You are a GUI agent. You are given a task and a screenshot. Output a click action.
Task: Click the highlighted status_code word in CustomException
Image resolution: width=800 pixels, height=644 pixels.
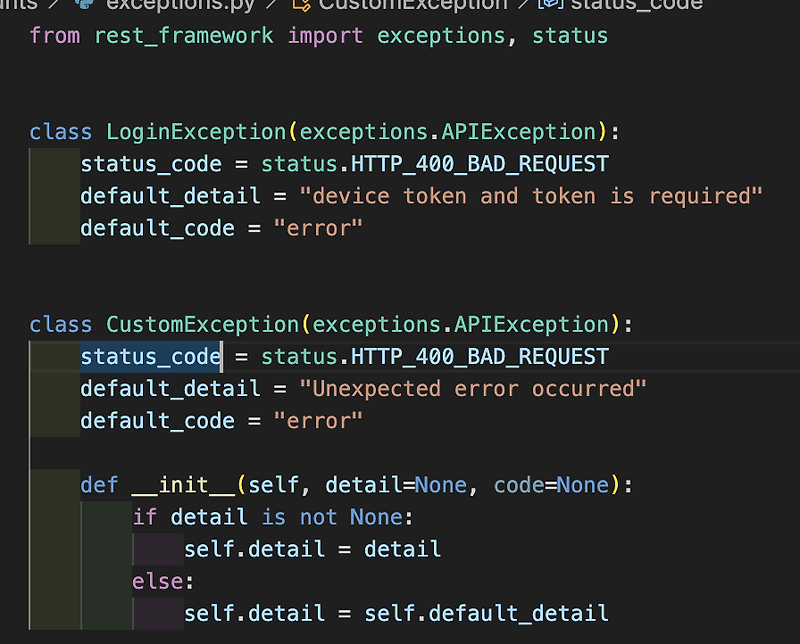tap(150, 356)
